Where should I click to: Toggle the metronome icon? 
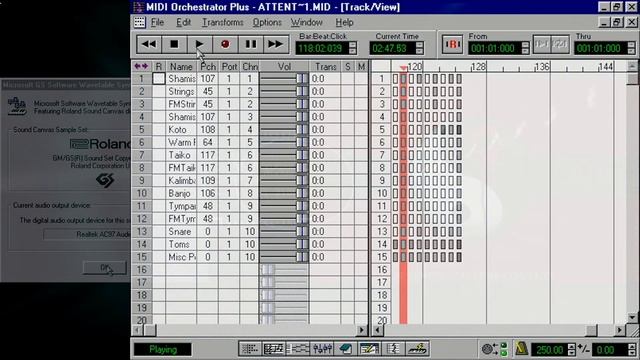[522, 349]
